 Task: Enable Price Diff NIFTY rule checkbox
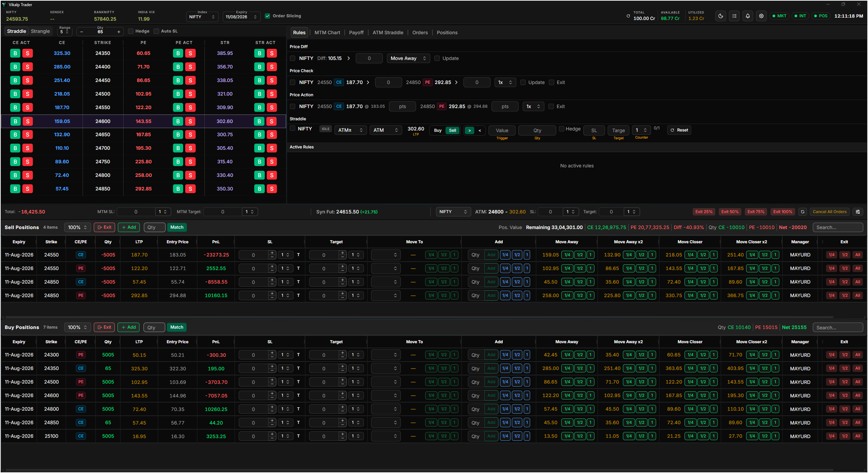point(293,58)
